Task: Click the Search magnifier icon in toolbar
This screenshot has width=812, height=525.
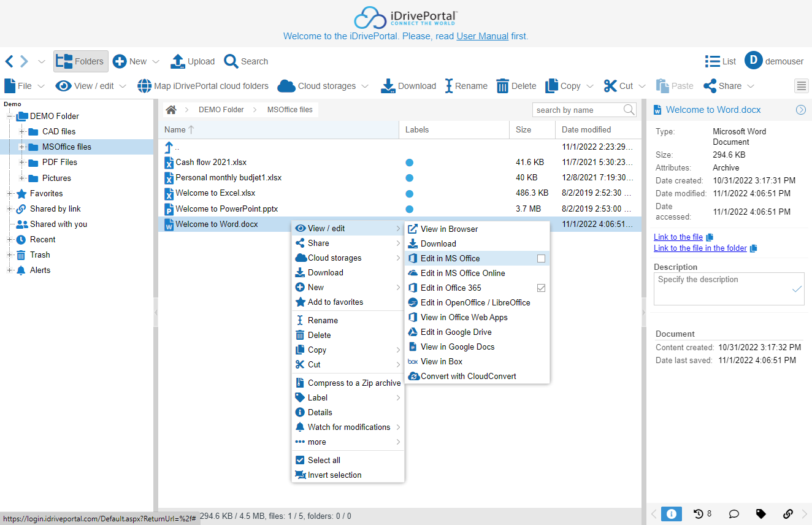Action: (231, 61)
